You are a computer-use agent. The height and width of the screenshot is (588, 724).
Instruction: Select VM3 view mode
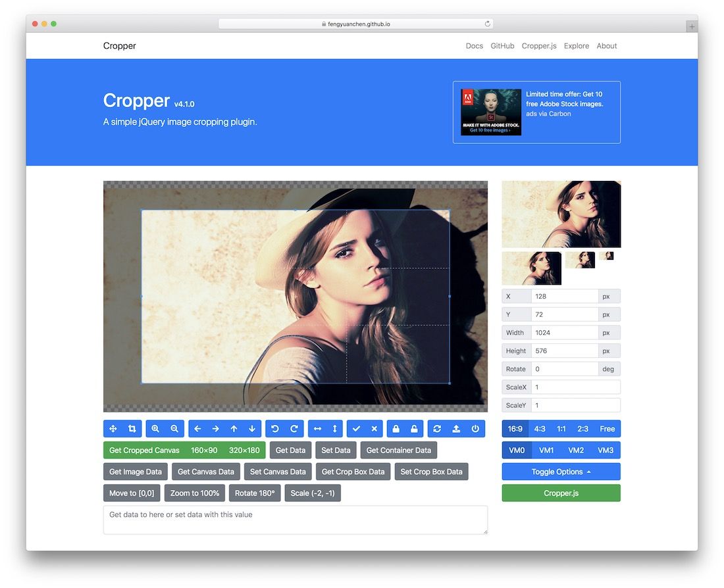point(606,450)
